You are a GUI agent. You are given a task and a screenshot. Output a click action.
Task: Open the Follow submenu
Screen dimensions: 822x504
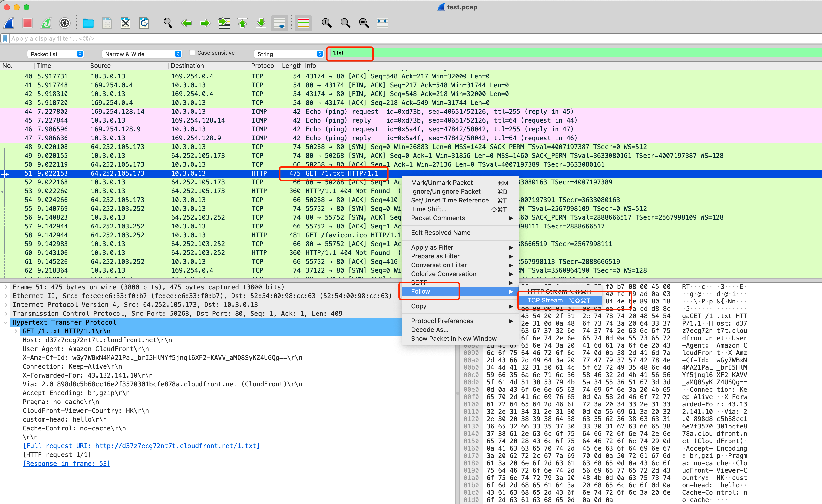click(460, 292)
